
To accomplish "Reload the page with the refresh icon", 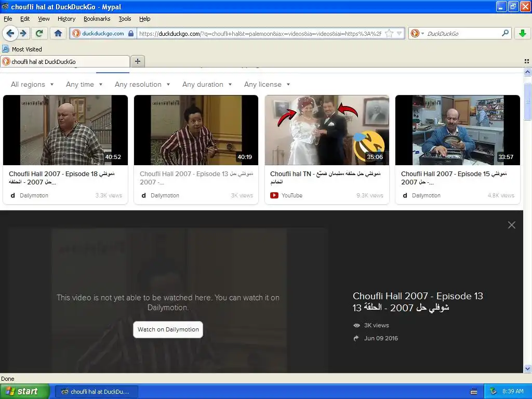I will point(39,33).
